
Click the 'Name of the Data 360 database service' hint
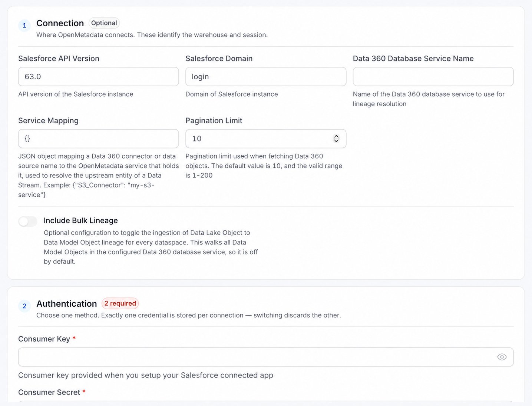tap(429, 99)
